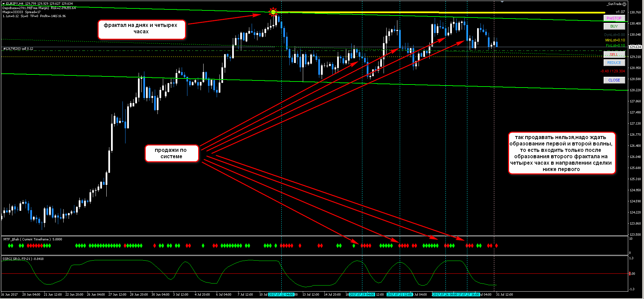Viewport: 644px width, 299px height.
Task: Click the SSRC scale value 1.3
Action: tap(631, 258)
